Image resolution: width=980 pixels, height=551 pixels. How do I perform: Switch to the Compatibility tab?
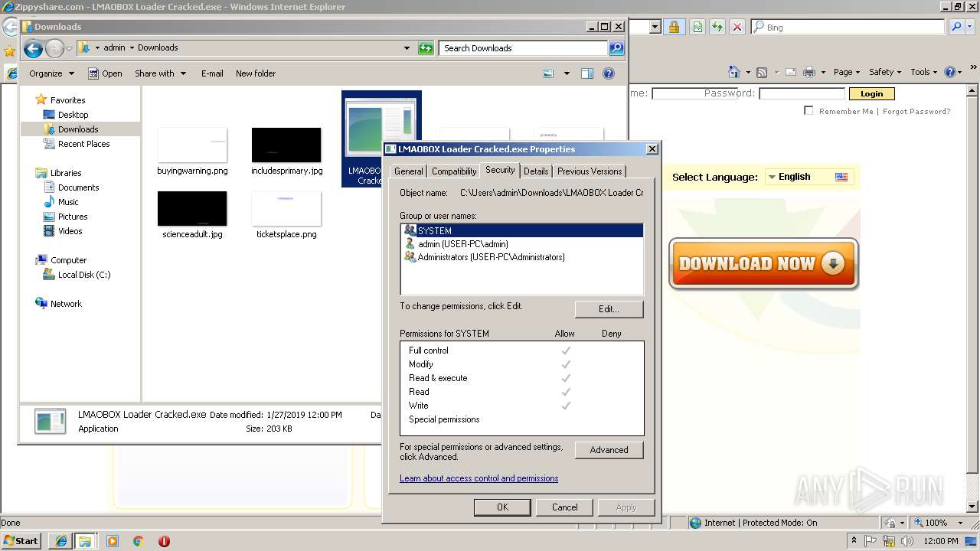tap(454, 171)
